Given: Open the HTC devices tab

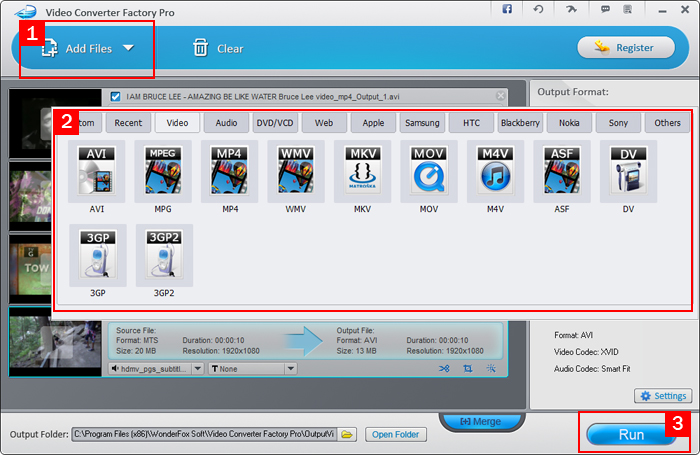Looking at the screenshot, I should pos(471,123).
